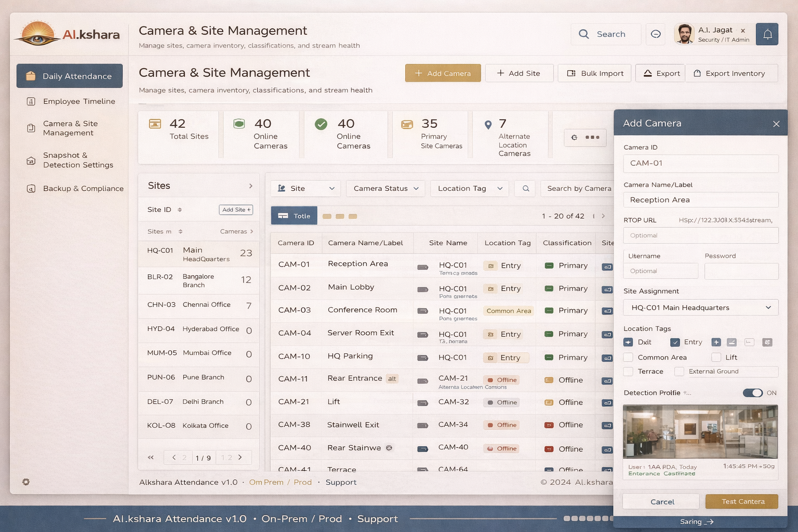Click the refresh icon in the stats row
798x532 pixels.
[x=574, y=138]
